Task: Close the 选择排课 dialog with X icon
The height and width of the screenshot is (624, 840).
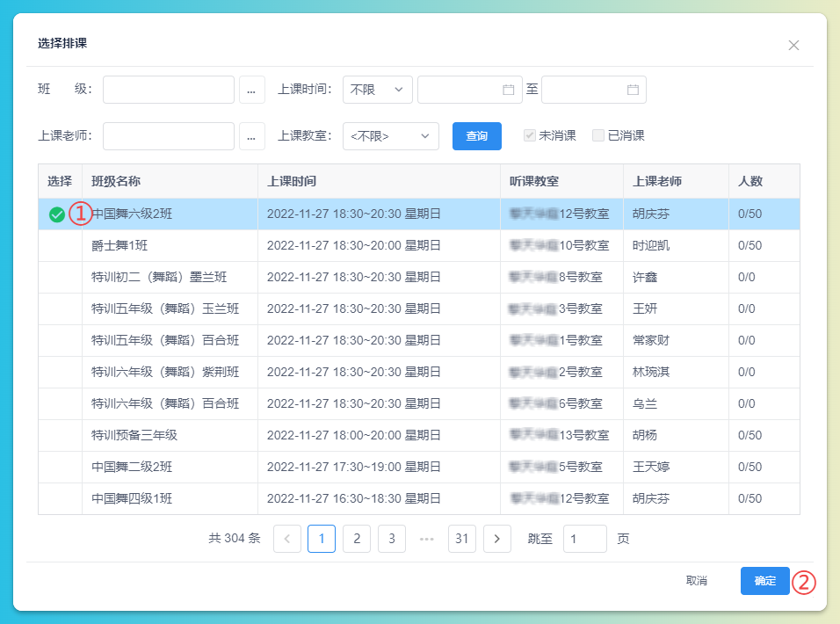Action: (793, 46)
